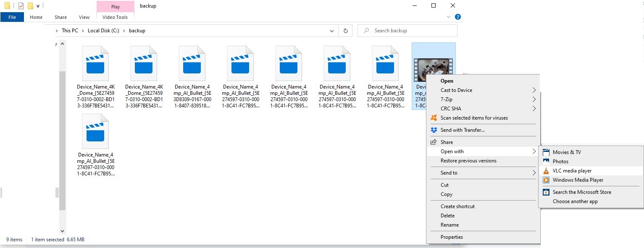The width and height of the screenshot is (644, 248).
Task: Click the Play contextual tab header
Action: coord(116,7)
